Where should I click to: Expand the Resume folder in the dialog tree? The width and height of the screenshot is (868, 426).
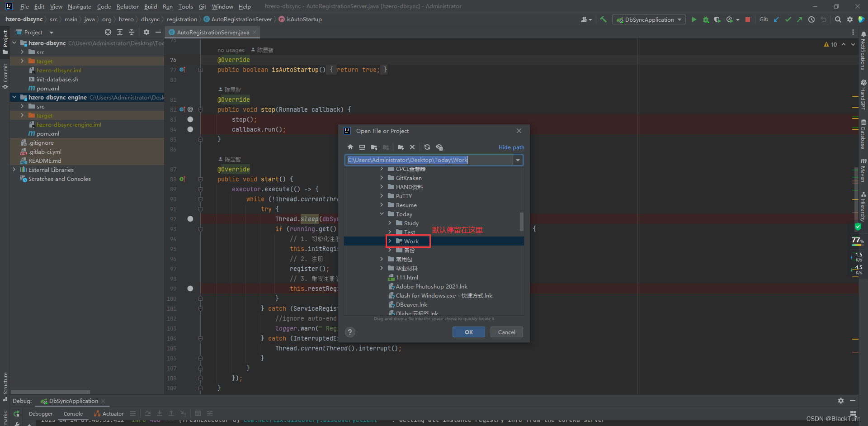[382, 205]
